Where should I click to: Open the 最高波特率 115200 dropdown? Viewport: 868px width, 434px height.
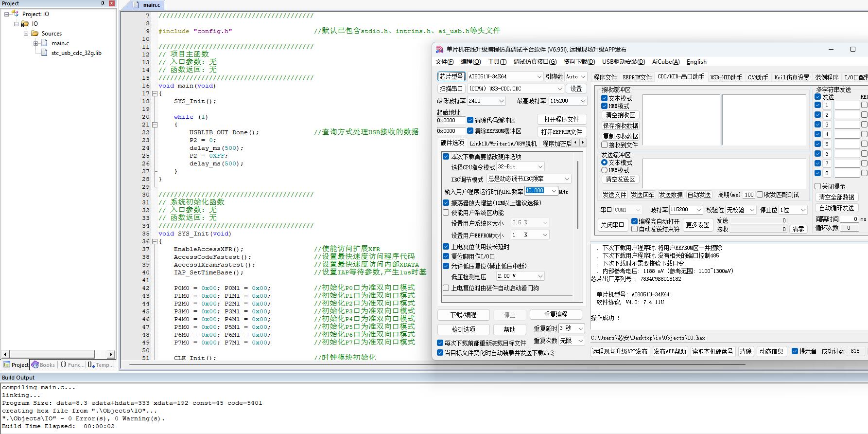(582, 101)
